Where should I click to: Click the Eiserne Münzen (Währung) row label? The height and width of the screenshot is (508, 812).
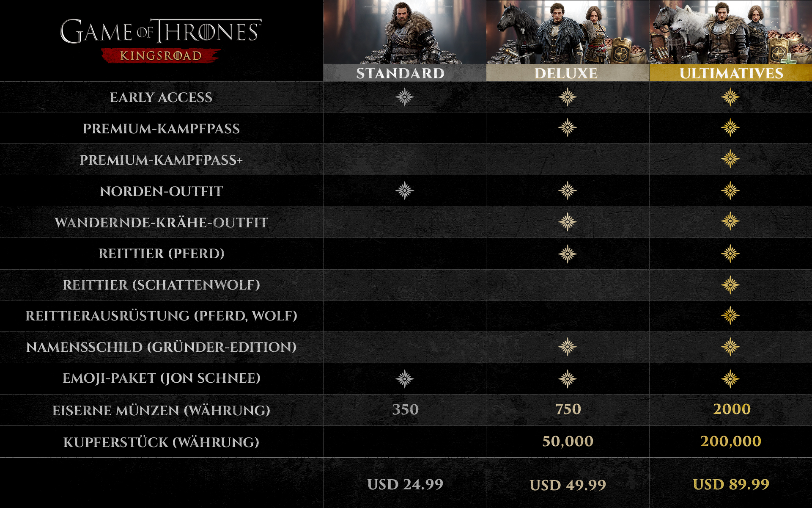161,410
